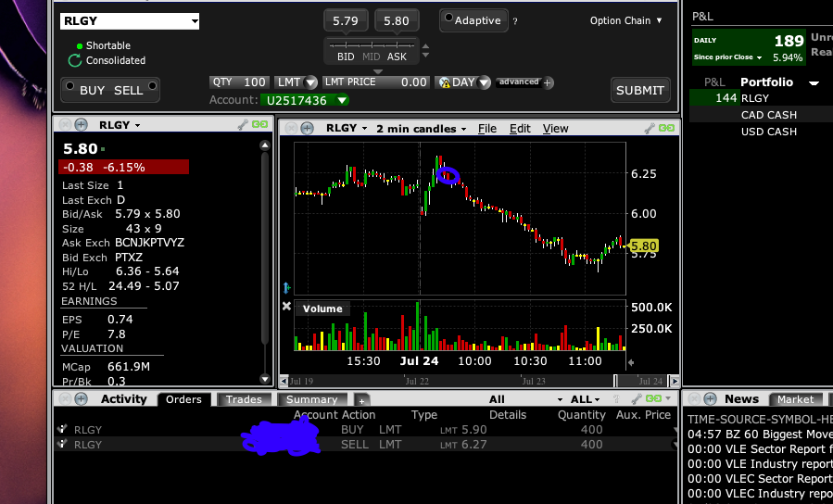Screen dimensions: 833x504
Task: Switch to the Trades tab
Action: tap(244, 399)
